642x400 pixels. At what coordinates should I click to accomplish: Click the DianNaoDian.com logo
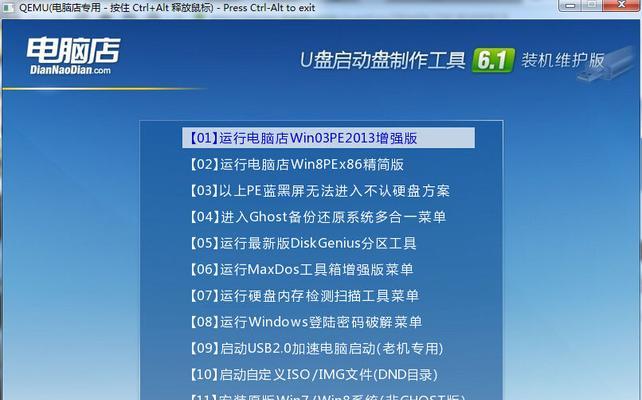point(73,56)
